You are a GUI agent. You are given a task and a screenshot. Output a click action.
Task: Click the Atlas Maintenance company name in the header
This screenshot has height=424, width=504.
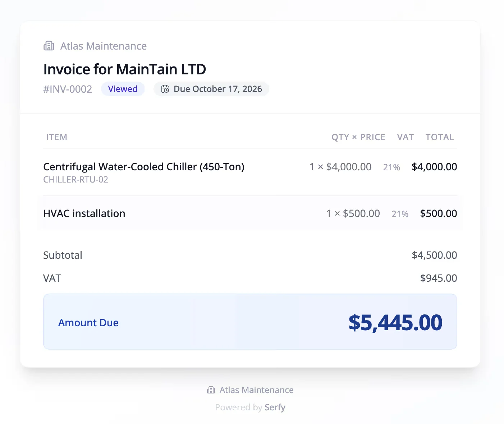(104, 46)
